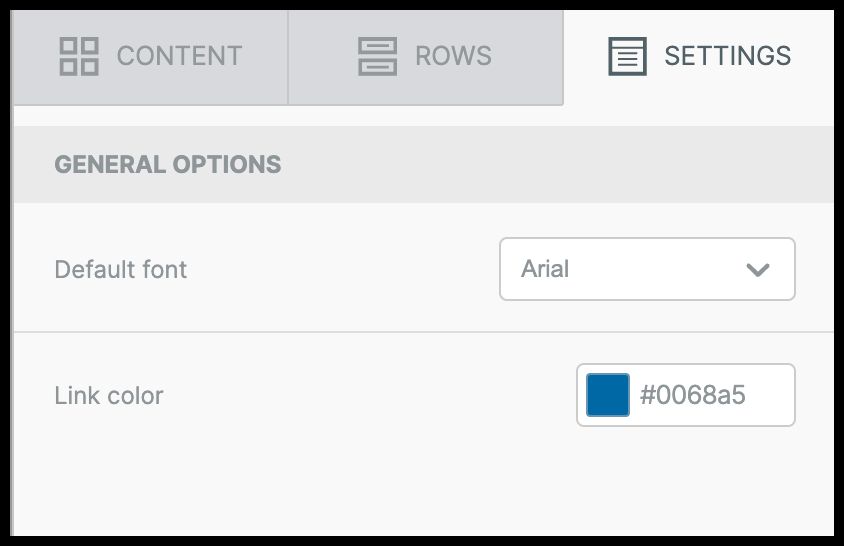Viewport: 844px width, 546px height.
Task: Click empty space right of Default font label
Action: [x=340, y=269]
